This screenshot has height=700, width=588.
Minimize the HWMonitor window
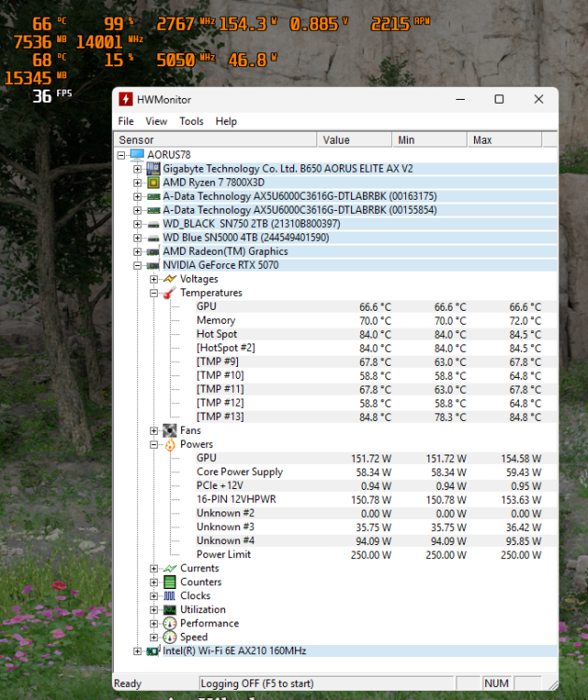(x=460, y=99)
